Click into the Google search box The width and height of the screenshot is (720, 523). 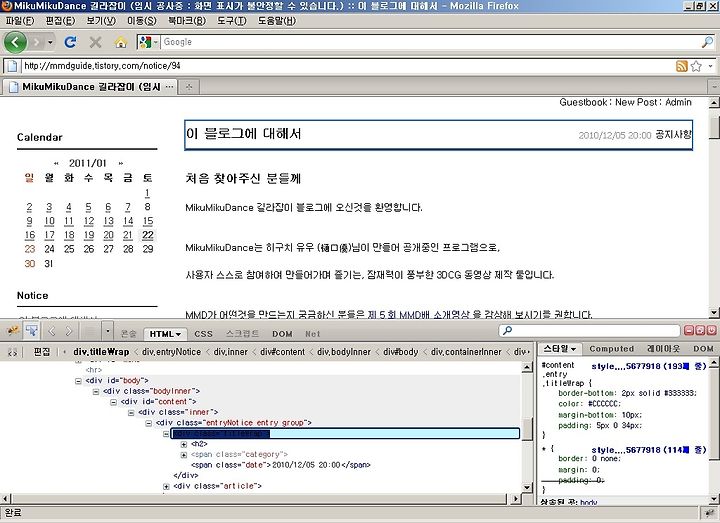431,42
